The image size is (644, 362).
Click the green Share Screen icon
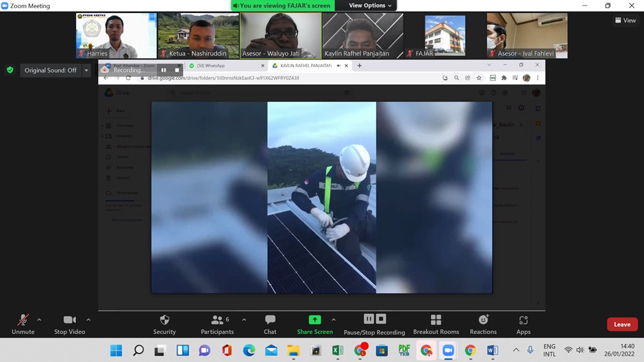314,320
